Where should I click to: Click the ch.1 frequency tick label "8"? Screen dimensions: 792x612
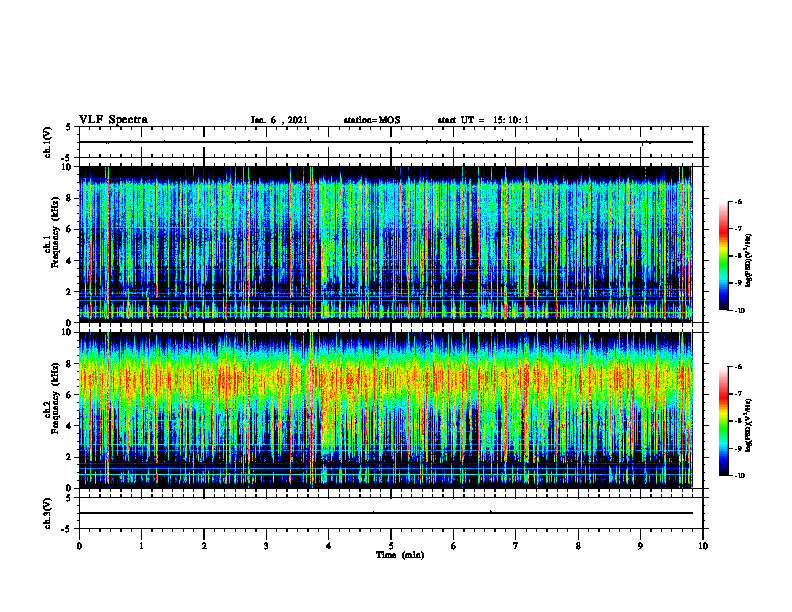click(x=70, y=198)
